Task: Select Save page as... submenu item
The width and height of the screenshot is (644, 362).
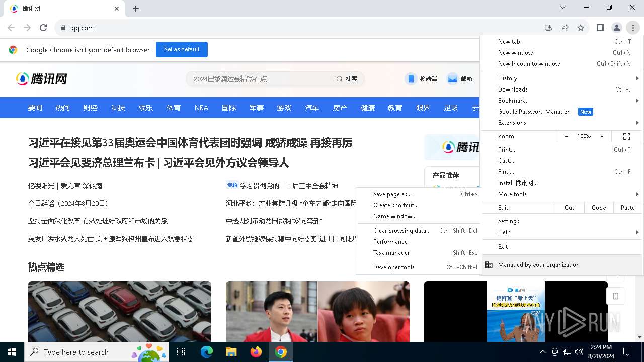Action: tap(419, 194)
